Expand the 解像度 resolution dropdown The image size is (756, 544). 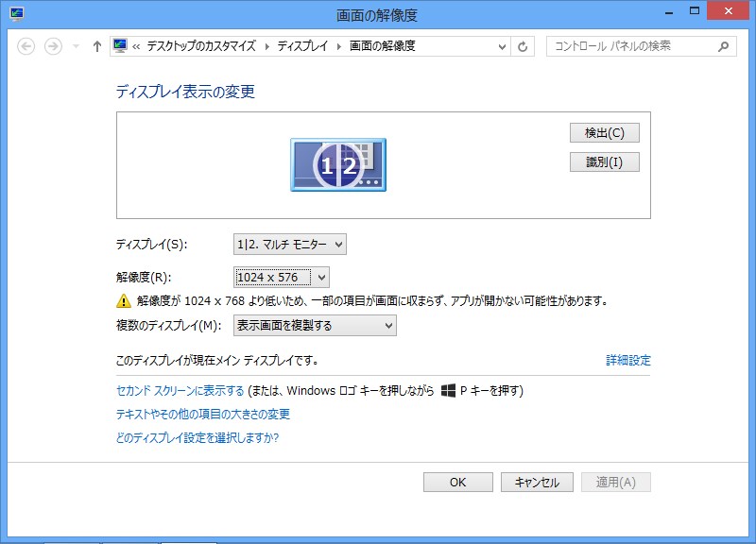[x=282, y=277]
